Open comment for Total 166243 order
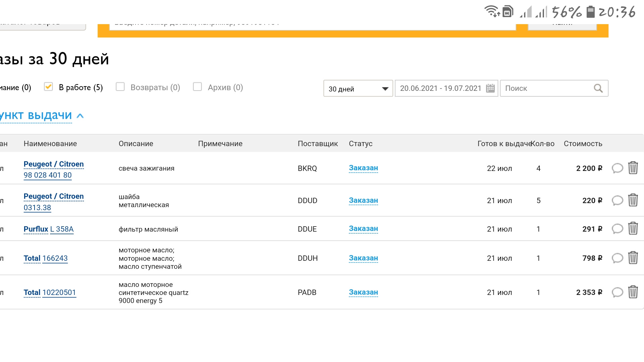 617,258
